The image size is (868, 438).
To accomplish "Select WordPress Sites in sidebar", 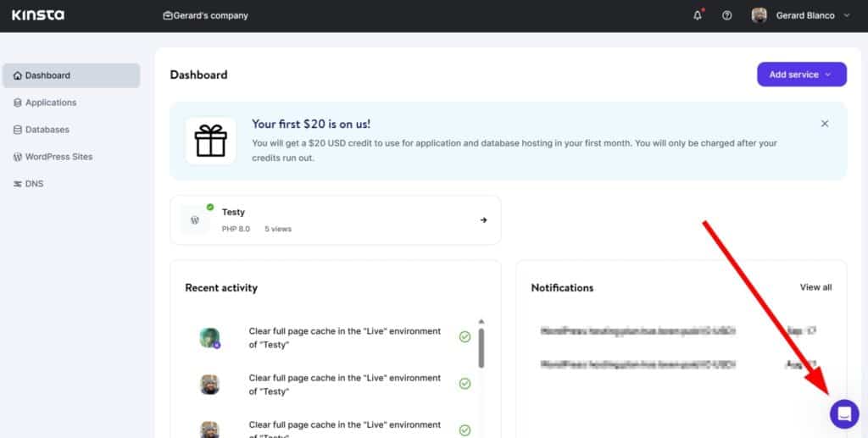I will pos(59,157).
